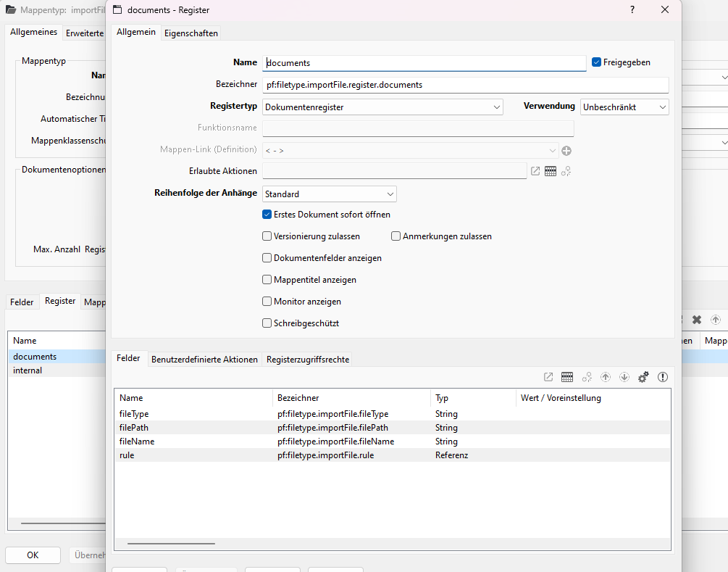Select Allgemeines tab in Mappentyp window

tap(33, 32)
